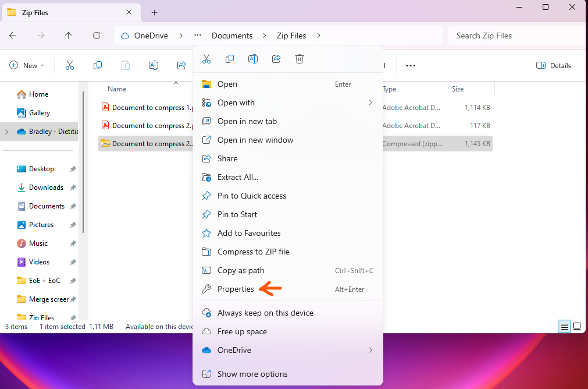This screenshot has height=389, width=588.
Task: Choose Extract All from context menu
Action: [x=237, y=177]
